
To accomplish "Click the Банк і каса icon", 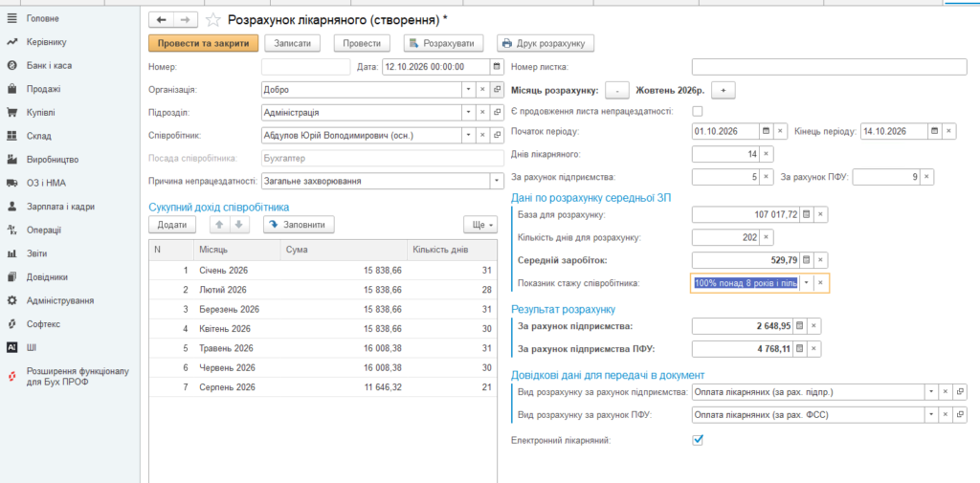I will pyautogui.click(x=11, y=66).
